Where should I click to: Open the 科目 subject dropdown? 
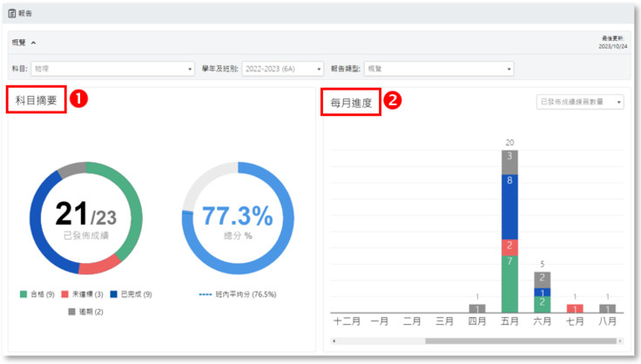(x=113, y=68)
